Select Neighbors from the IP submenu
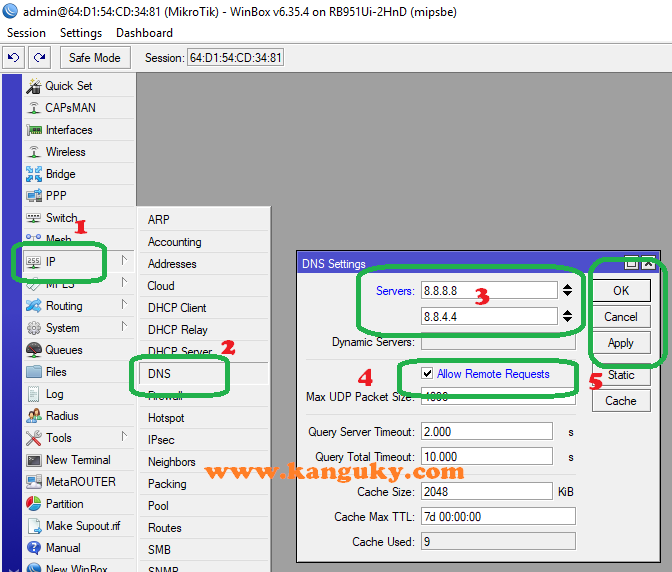This screenshot has width=672, height=572. 204,462
